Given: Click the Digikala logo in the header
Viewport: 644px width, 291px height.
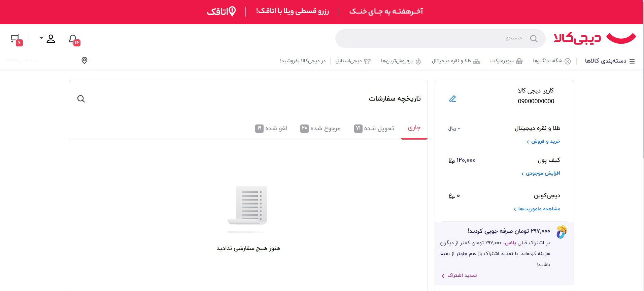Looking at the screenshot, I should tap(595, 38).
